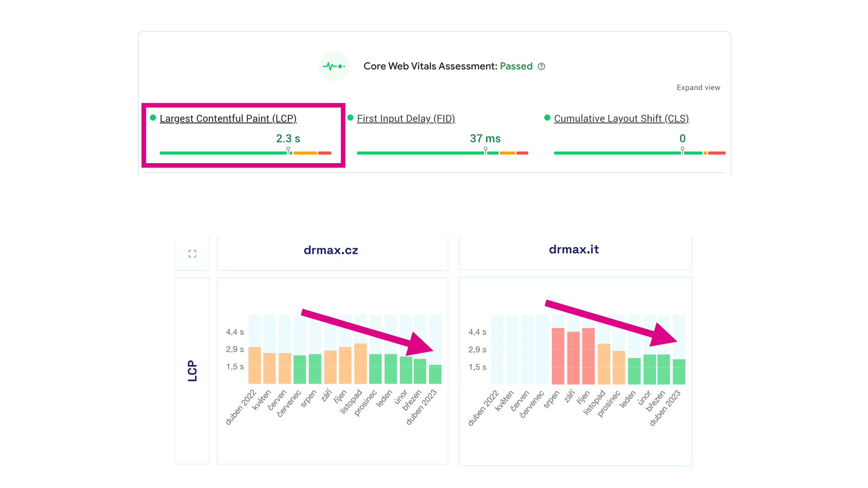This screenshot has width=868, height=488.
Task: Click the help question mark icon
Action: click(541, 66)
